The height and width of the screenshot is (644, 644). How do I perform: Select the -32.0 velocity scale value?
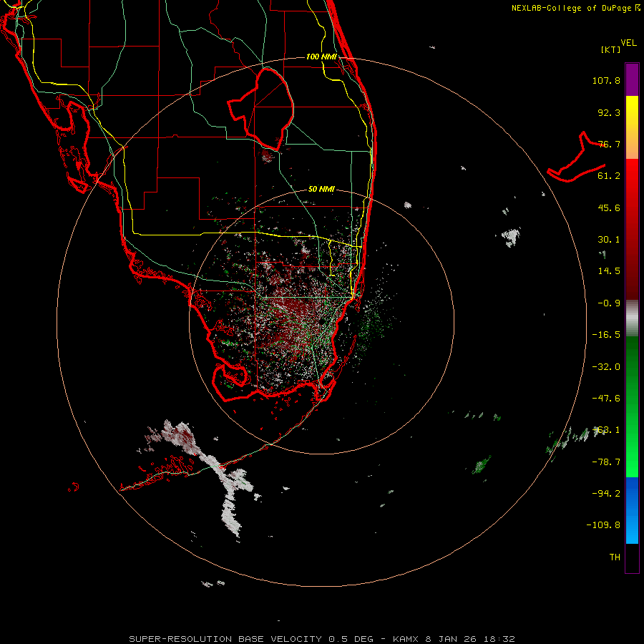click(606, 367)
